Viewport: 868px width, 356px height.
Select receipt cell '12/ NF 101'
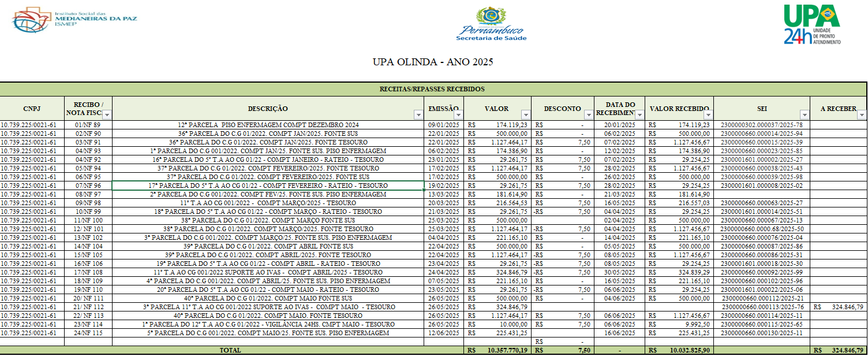(x=88, y=229)
